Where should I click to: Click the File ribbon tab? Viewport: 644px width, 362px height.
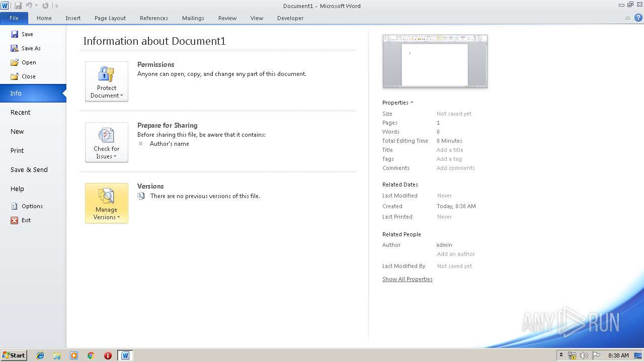(x=14, y=18)
